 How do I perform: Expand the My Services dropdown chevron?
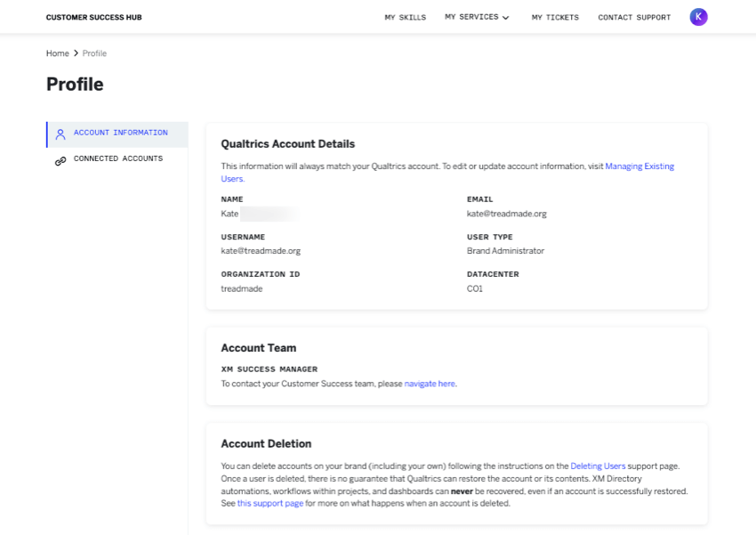506,18
